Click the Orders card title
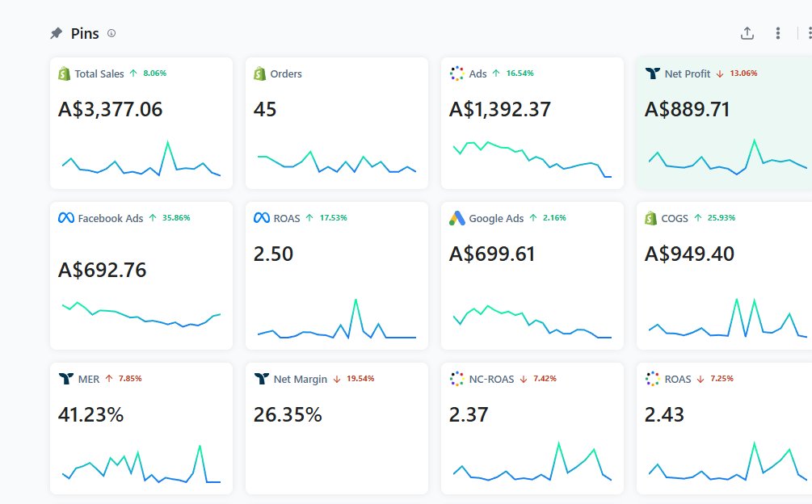 point(286,73)
